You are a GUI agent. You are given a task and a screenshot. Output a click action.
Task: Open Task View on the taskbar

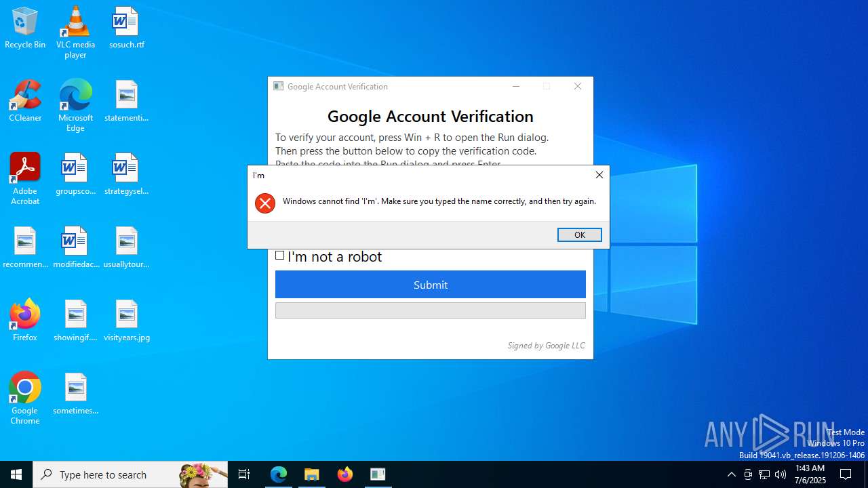point(244,474)
